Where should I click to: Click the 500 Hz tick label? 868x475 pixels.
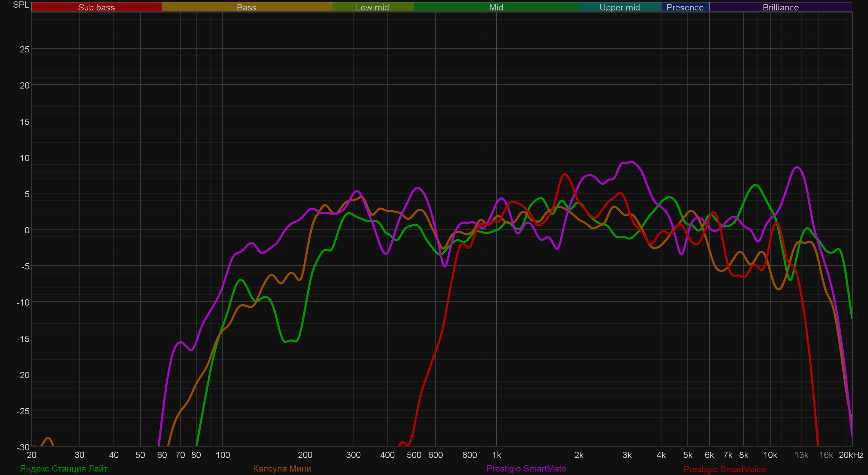click(x=414, y=455)
